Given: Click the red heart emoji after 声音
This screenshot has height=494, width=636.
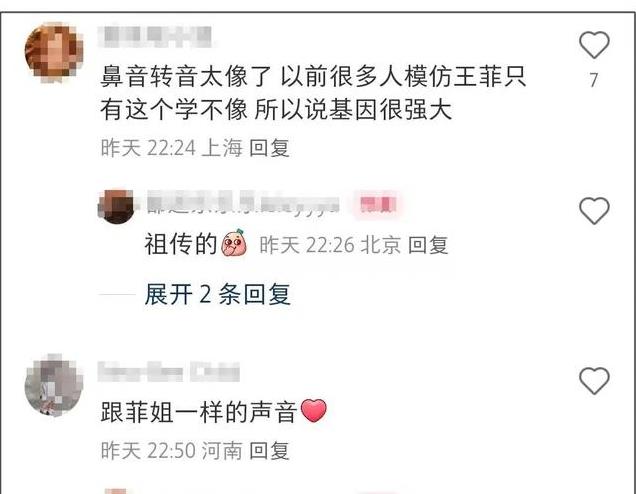Looking at the screenshot, I should pos(314,410).
